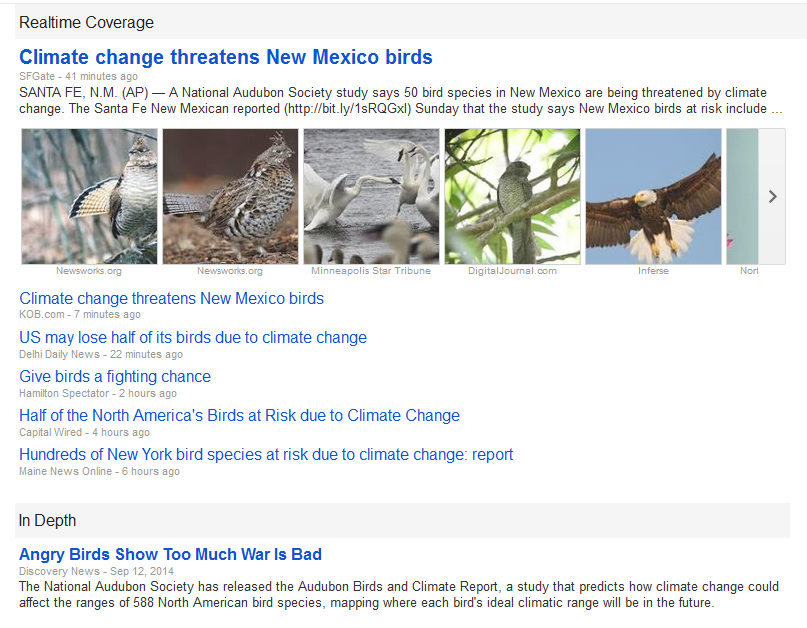Open 'Give birds a fighting chance' article
The width and height of the screenshot is (807, 628).
(115, 376)
